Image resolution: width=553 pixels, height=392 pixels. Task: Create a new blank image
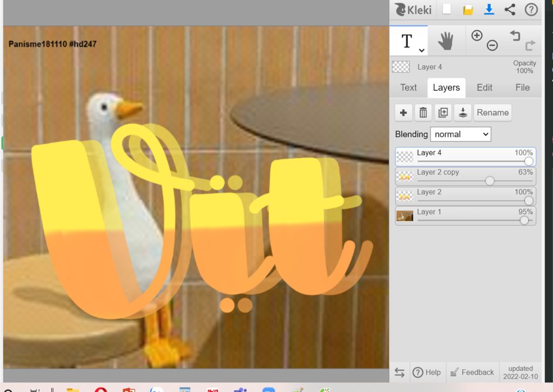447,9
